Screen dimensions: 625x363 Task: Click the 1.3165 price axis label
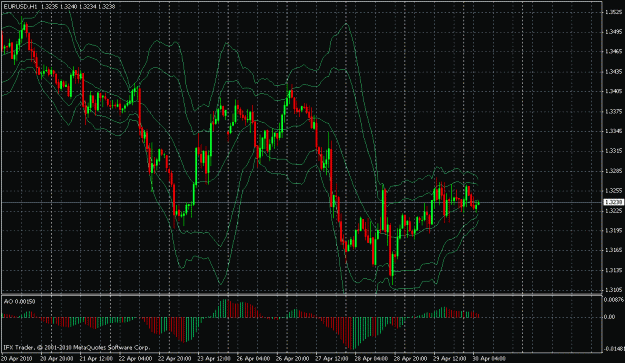613,250
